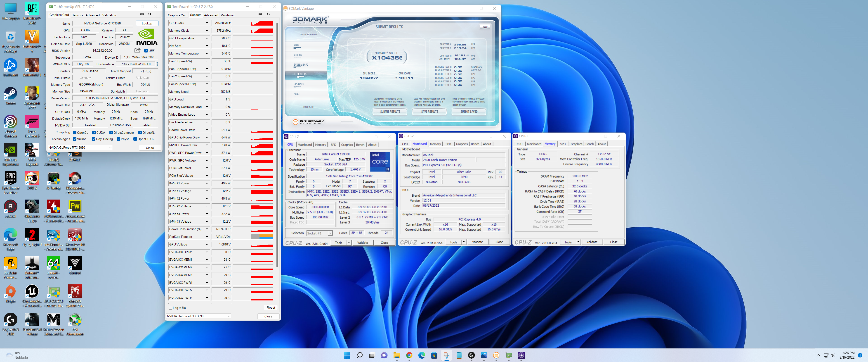Click SUBMIT SAVED in 3DMark Vantage

[469, 112]
